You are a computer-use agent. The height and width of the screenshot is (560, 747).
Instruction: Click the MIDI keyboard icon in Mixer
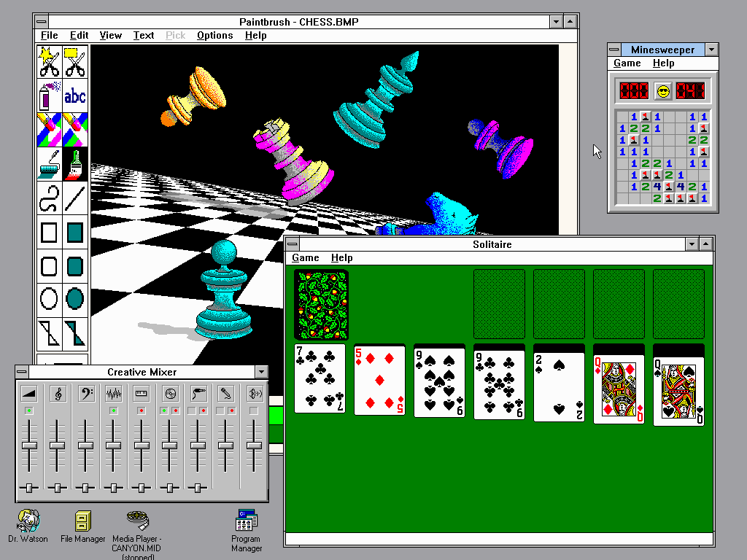pyautogui.click(x=142, y=393)
